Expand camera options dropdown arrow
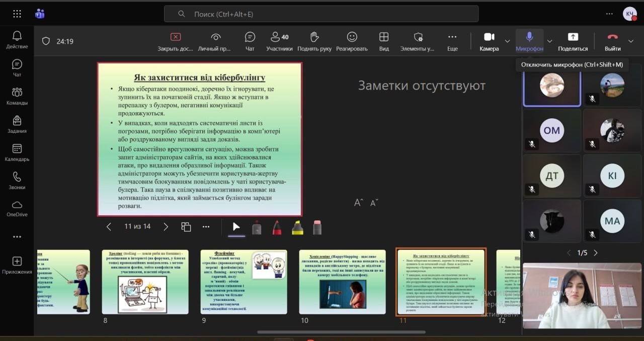Viewport: 644px width, 341px height. (507, 41)
